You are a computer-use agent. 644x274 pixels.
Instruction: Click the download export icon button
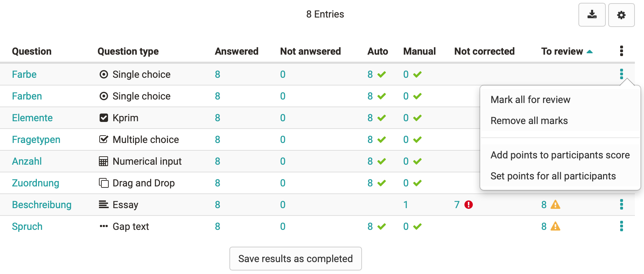(x=592, y=15)
